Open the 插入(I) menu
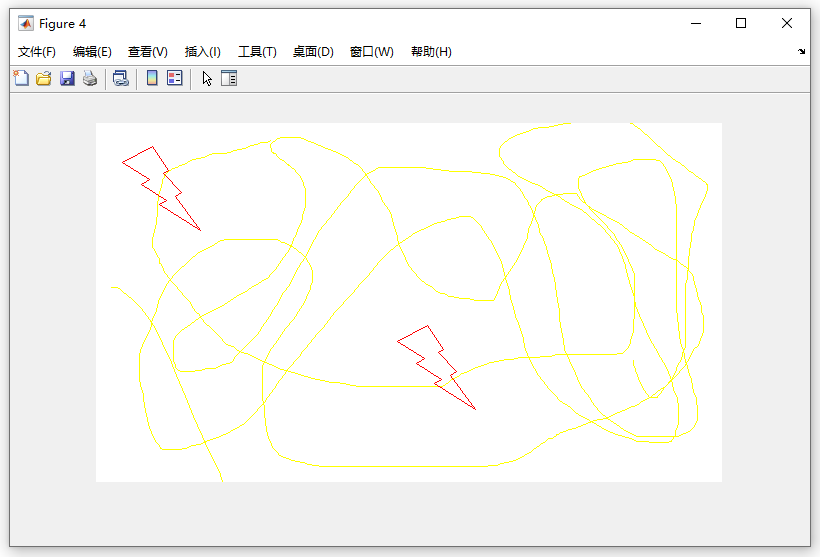 coord(202,52)
